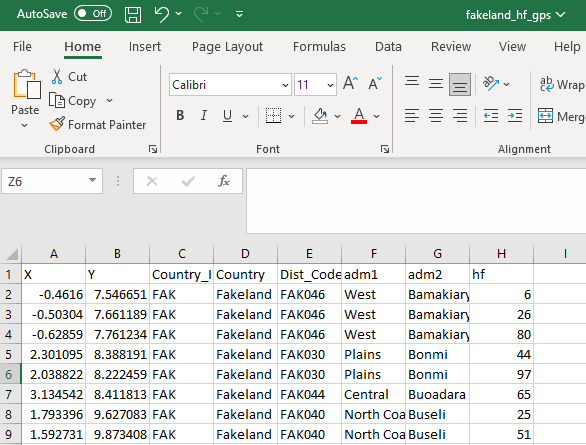This screenshot has height=445, width=586.
Task: Expand the Name Box dropdown arrow
Action: (x=92, y=180)
